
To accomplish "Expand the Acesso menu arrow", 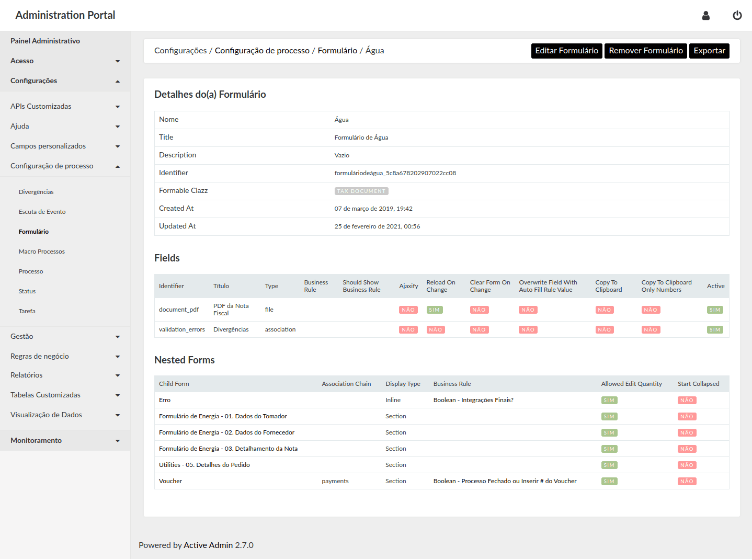I will tap(118, 61).
